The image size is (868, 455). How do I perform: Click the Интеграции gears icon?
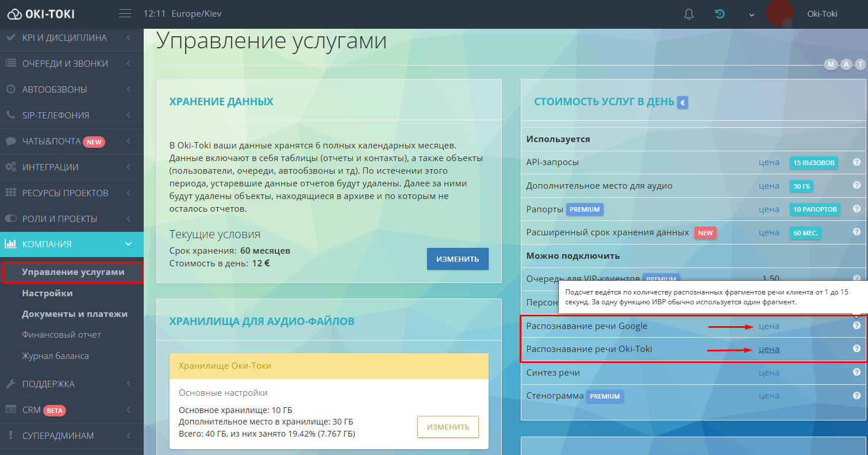[x=10, y=167]
